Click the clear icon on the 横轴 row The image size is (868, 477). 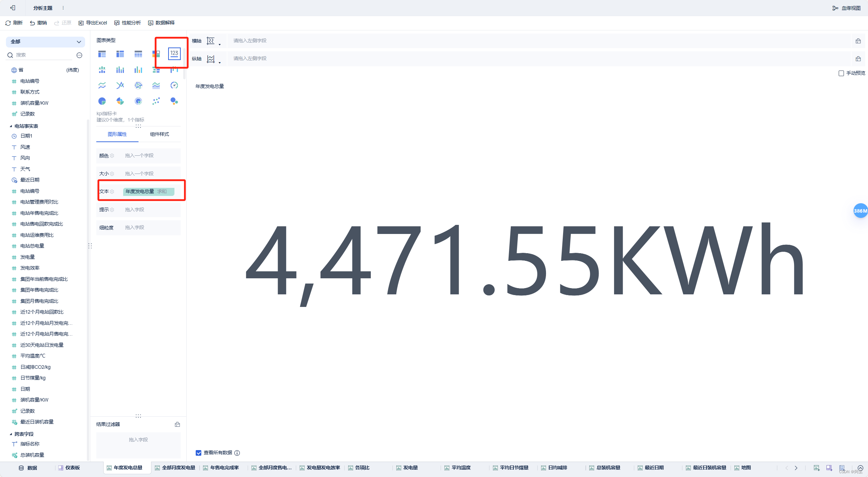click(x=858, y=41)
